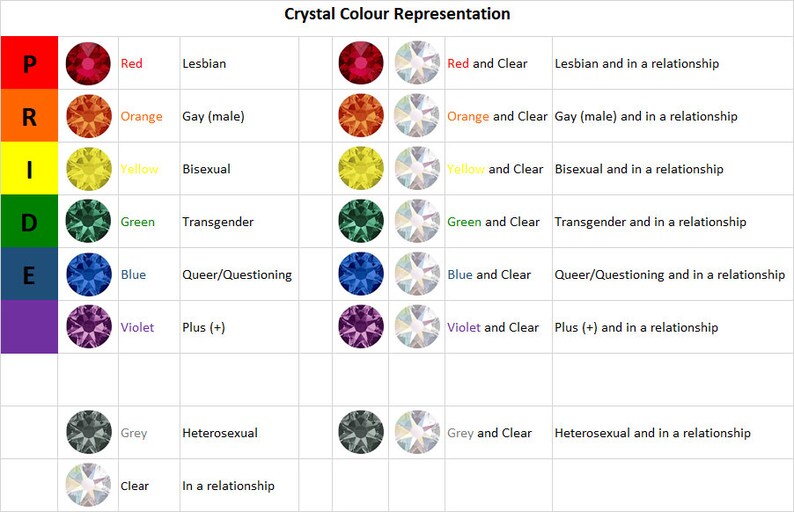Select the orange R color block

29,115
